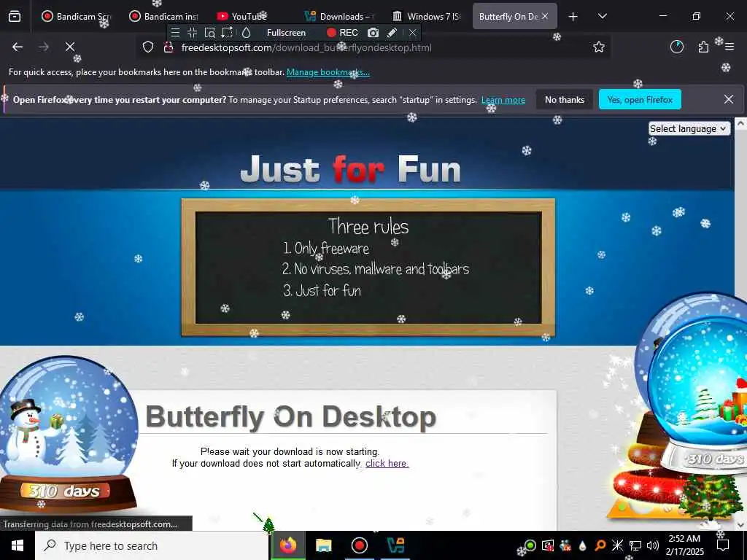Close the Butterfly On Desktop tab
The image size is (747, 560).
545,16
